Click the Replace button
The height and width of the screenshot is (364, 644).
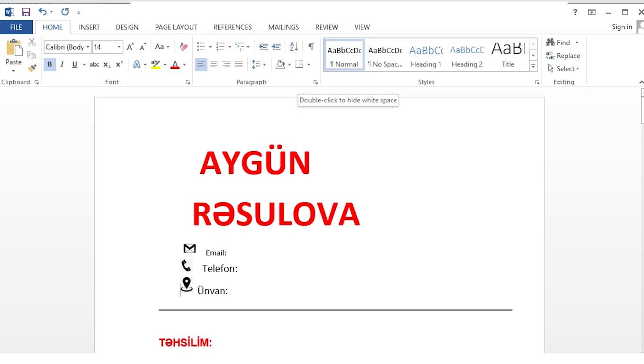point(563,55)
